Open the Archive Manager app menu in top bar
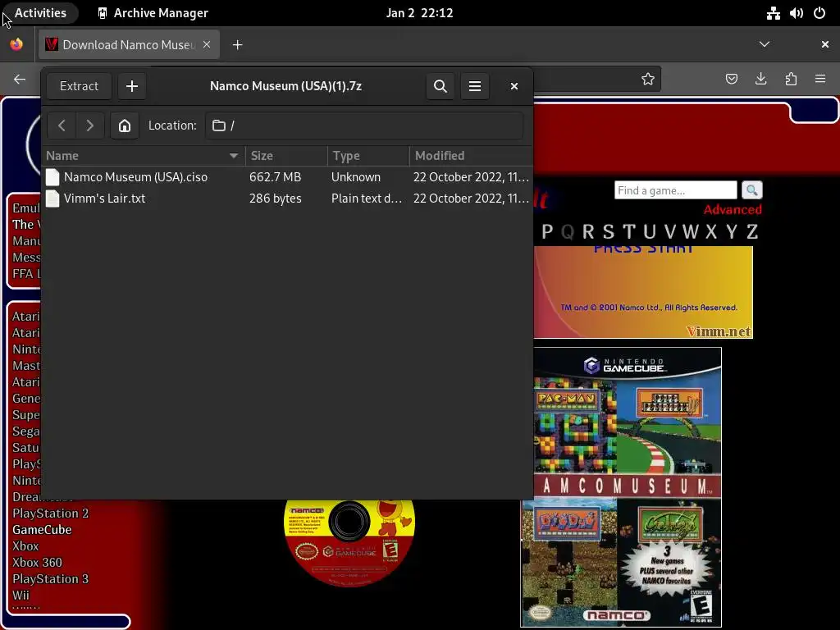 click(x=153, y=13)
